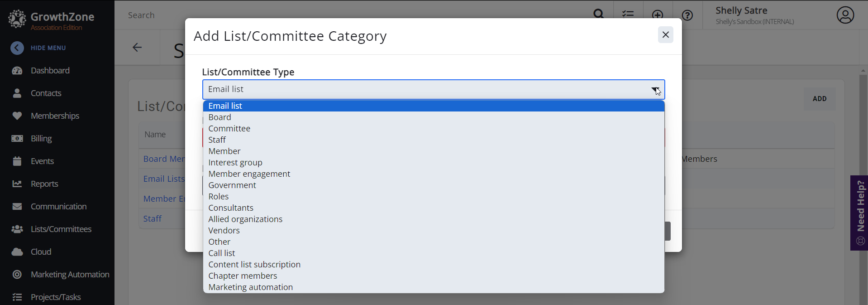Open Billing via its money icon
The height and width of the screenshot is (305, 868).
[17, 139]
